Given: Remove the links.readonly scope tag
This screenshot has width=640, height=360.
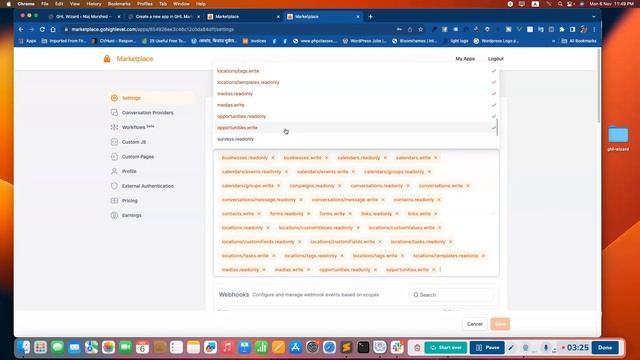Looking at the screenshot, I should (x=397, y=214).
